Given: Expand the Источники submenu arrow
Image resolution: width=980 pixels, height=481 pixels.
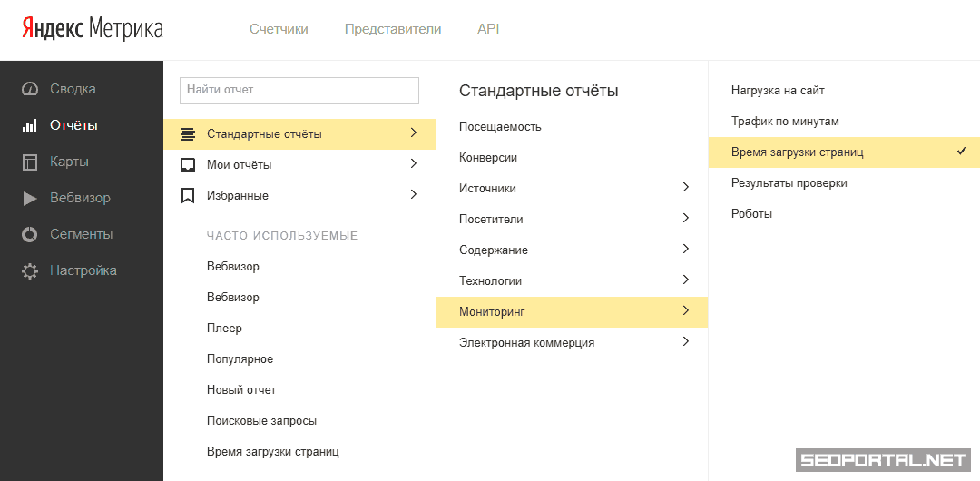Looking at the screenshot, I should click(685, 188).
